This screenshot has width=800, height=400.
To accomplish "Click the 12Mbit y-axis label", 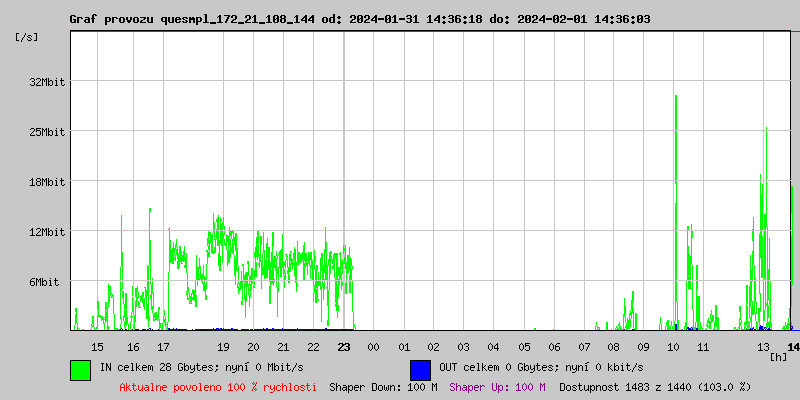I will (47, 232).
